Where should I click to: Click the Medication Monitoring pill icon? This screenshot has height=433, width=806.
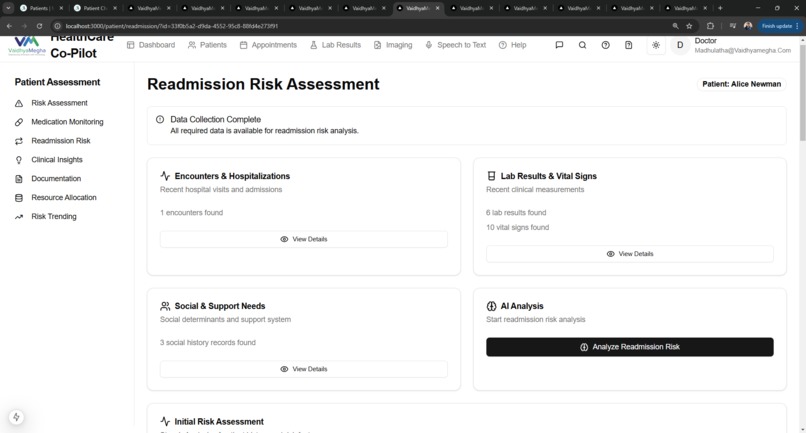(19, 122)
